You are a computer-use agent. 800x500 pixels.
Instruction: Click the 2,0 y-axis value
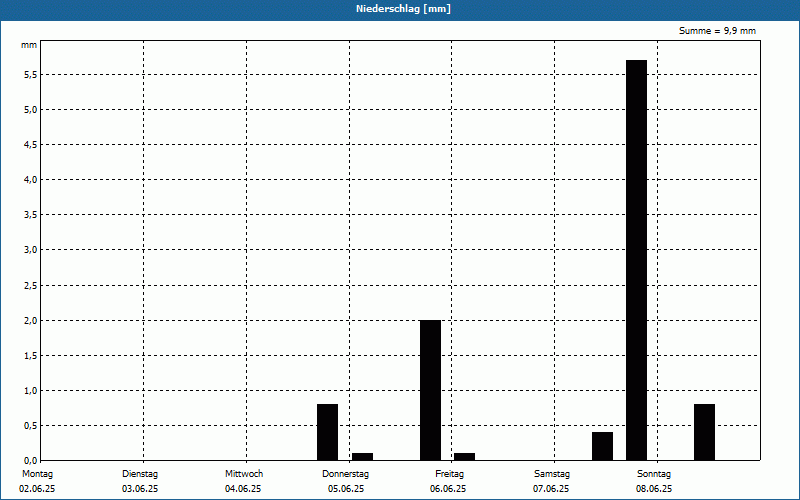pyautogui.click(x=31, y=320)
